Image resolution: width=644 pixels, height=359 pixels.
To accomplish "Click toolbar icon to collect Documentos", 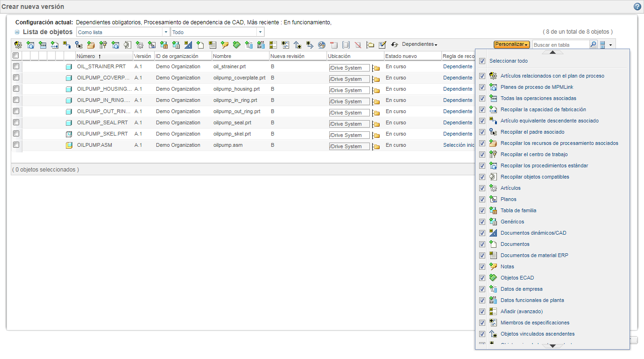I will click(200, 45).
